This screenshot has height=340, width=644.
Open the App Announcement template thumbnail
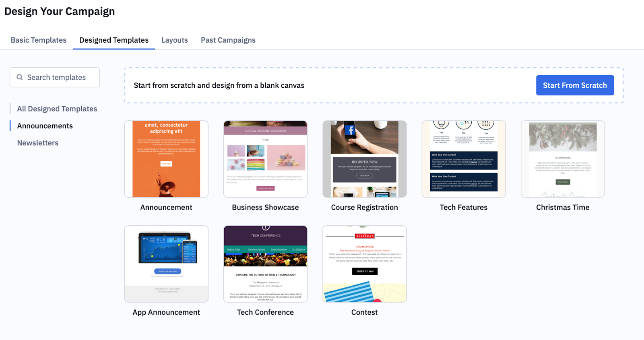(x=166, y=264)
